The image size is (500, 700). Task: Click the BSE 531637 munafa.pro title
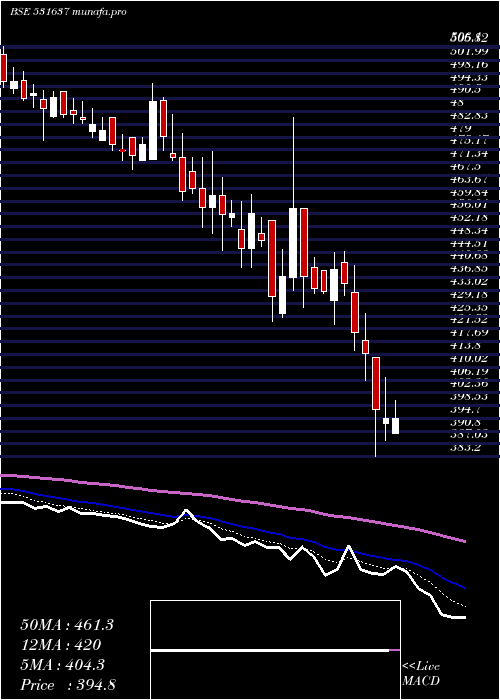pyautogui.click(x=68, y=12)
